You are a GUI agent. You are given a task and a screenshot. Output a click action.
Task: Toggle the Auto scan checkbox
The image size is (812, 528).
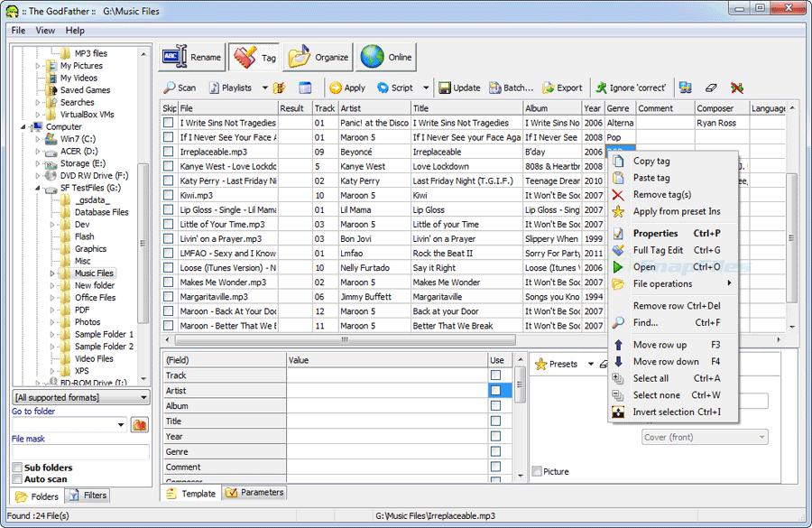coord(18,479)
